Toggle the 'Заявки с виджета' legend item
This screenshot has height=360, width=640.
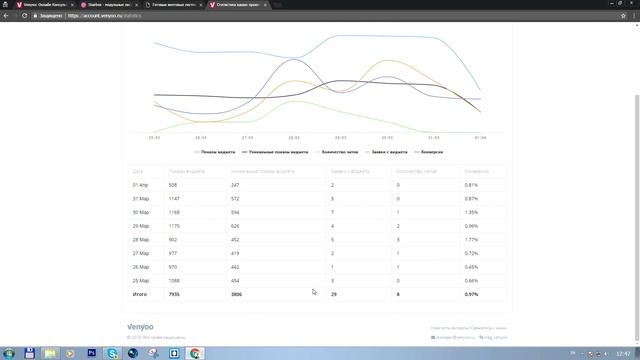click(386, 152)
